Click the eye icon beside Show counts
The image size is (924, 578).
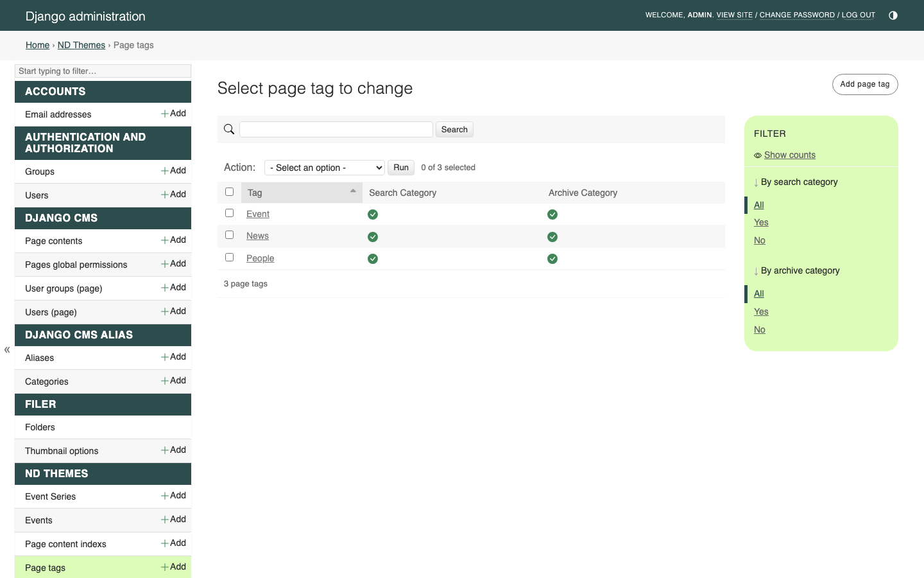click(758, 155)
